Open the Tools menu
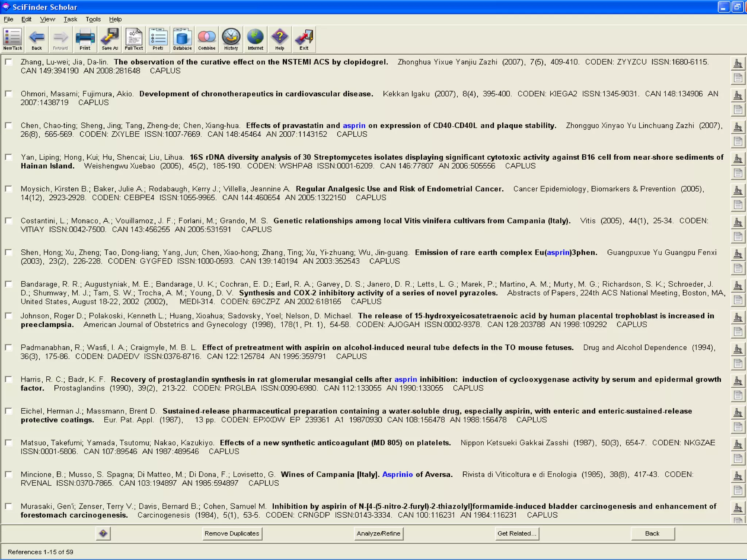Image resolution: width=747 pixels, height=560 pixels. coord(93,19)
